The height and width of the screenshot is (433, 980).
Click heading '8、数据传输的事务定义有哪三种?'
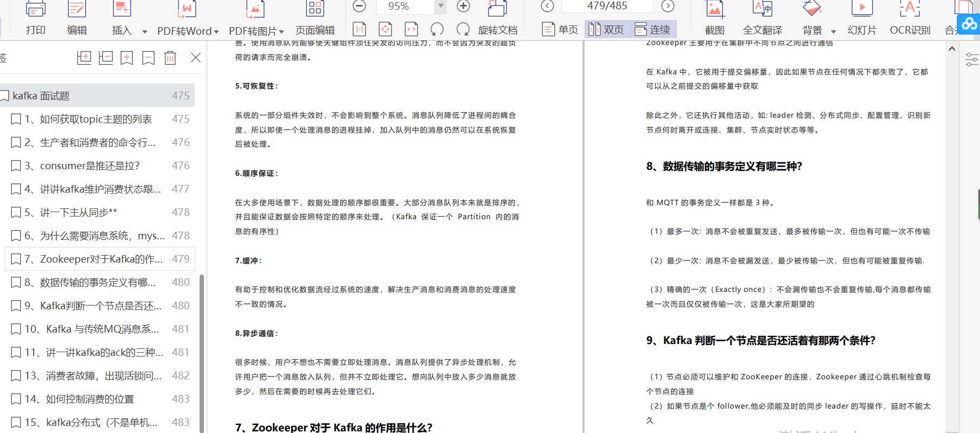[x=724, y=167]
